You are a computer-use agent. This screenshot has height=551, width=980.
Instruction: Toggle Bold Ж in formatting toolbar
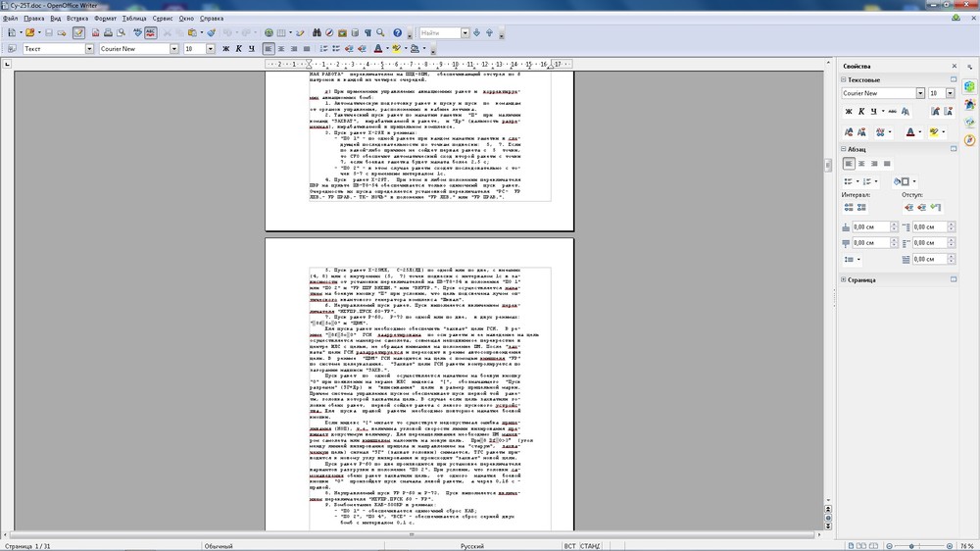click(225, 49)
